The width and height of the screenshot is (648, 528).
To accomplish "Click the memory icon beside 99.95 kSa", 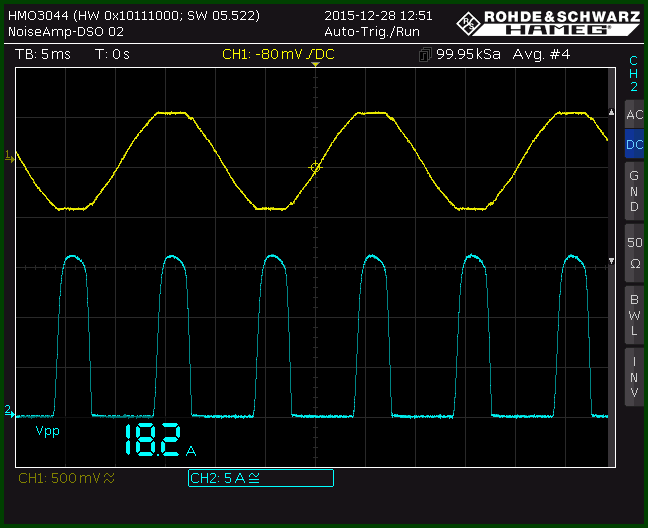I will coord(425,55).
